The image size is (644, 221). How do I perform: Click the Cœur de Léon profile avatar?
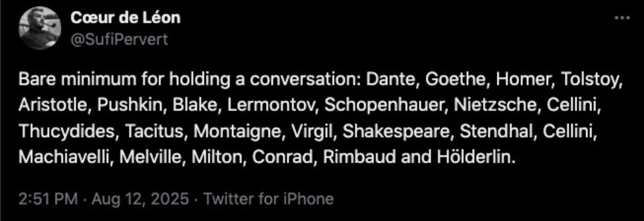click(x=40, y=28)
